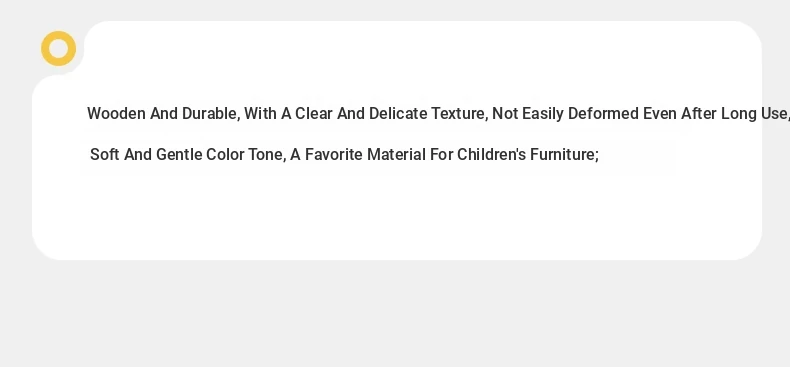Click the yellow ring bullet icon
The image size is (790, 367).
coord(58,48)
